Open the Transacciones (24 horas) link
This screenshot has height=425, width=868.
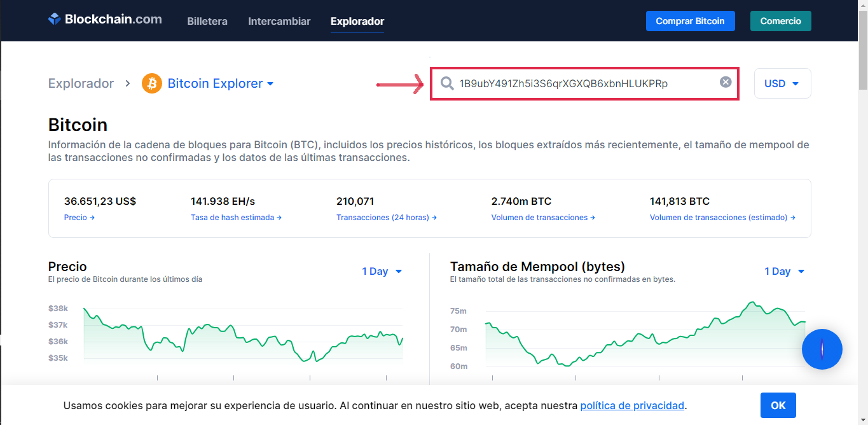click(387, 218)
